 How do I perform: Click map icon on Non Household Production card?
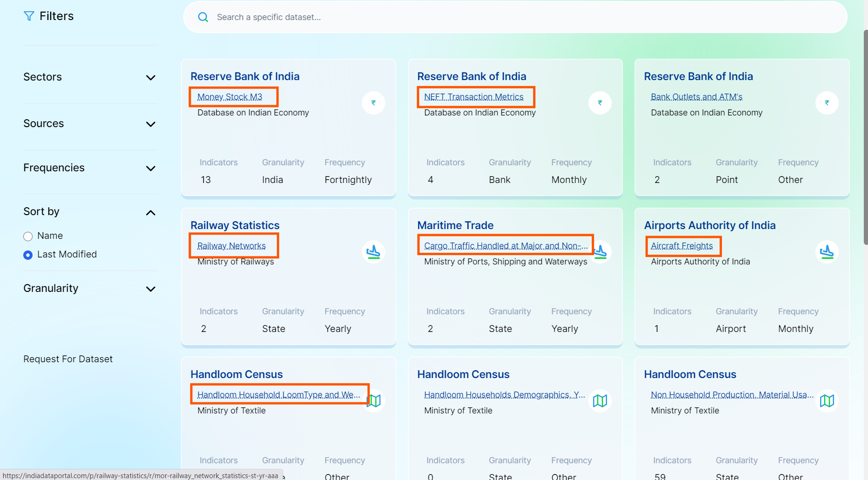tap(827, 401)
